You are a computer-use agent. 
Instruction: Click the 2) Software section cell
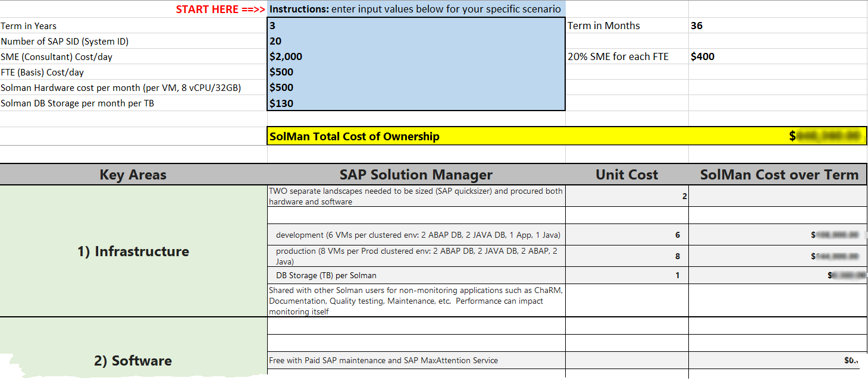(x=133, y=361)
